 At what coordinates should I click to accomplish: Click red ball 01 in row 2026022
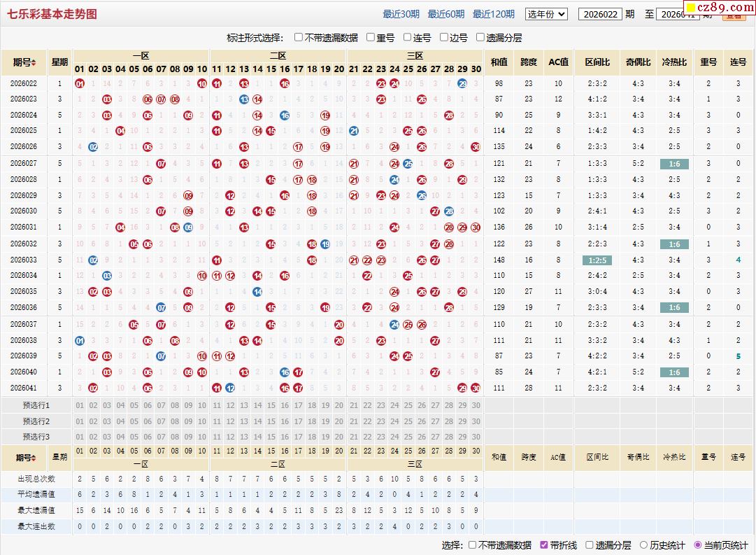(x=80, y=83)
